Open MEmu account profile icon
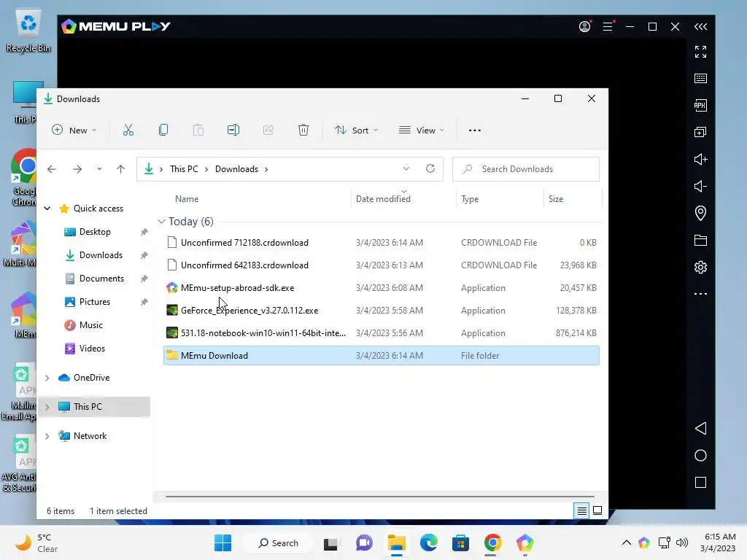 [584, 26]
